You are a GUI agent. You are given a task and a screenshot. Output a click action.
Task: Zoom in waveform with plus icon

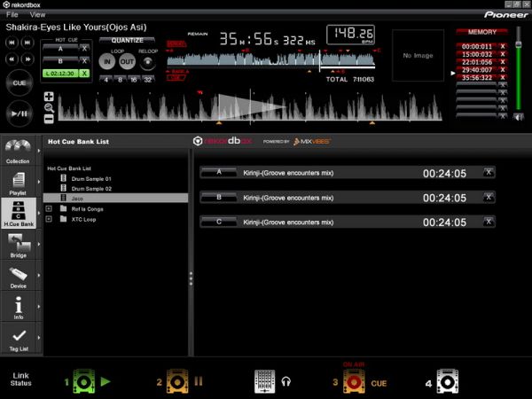click(49, 97)
